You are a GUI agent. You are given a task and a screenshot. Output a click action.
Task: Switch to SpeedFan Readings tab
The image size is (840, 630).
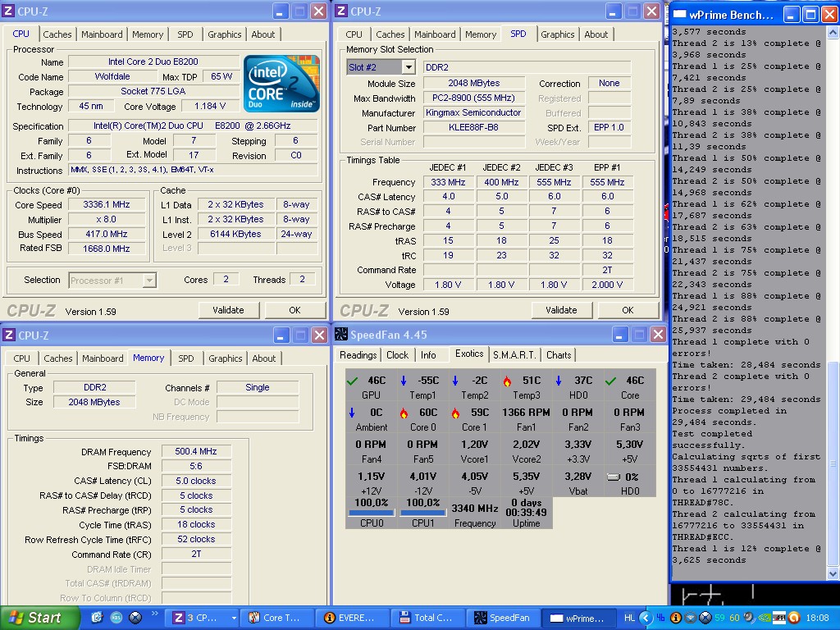pos(358,354)
